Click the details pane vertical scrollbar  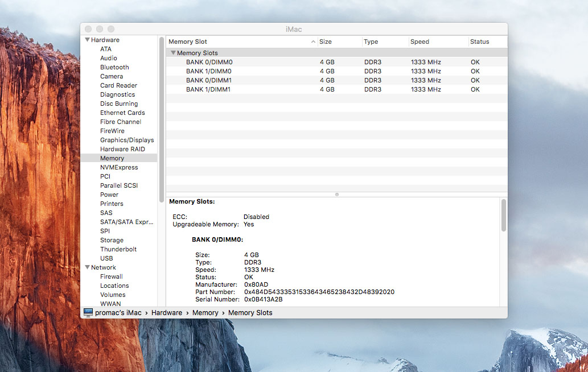pos(503,215)
